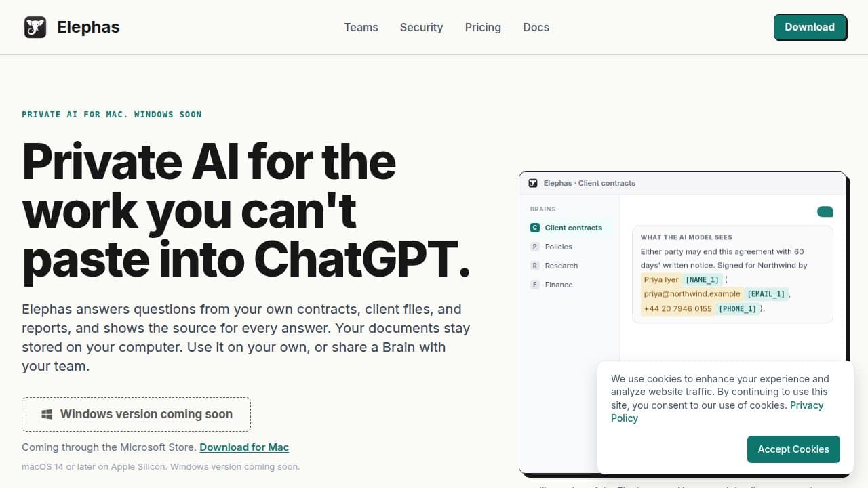Open Docs from the top navigation
The height and width of the screenshot is (488, 868).
[x=536, y=27]
